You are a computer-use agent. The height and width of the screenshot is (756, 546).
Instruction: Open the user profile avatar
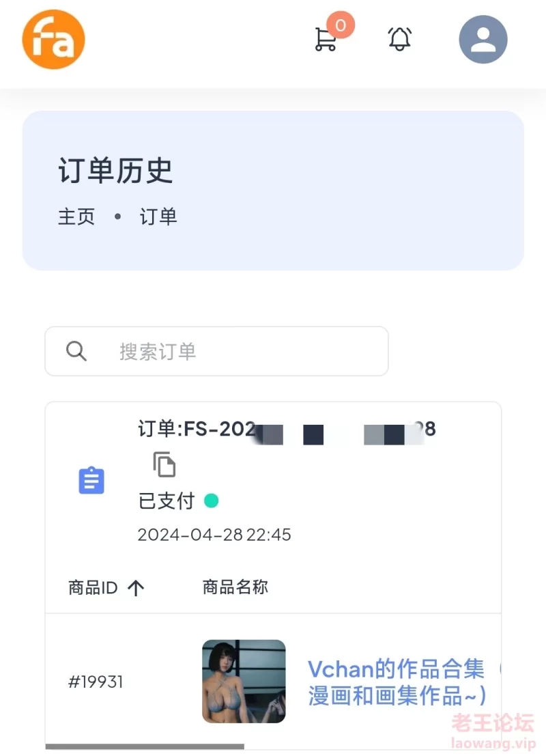click(x=483, y=40)
